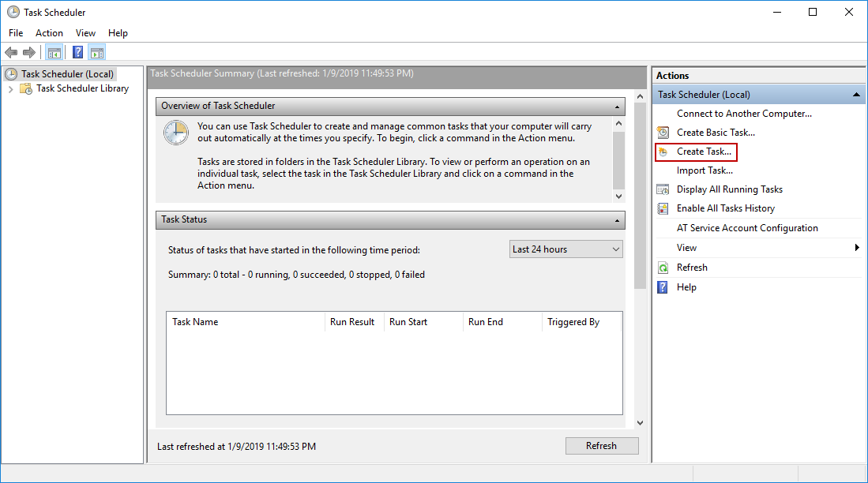The height and width of the screenshot is (483, 868).
Task: Click the Create Basic Task icon
Action: pyautogui.click(x=663, y=133)
